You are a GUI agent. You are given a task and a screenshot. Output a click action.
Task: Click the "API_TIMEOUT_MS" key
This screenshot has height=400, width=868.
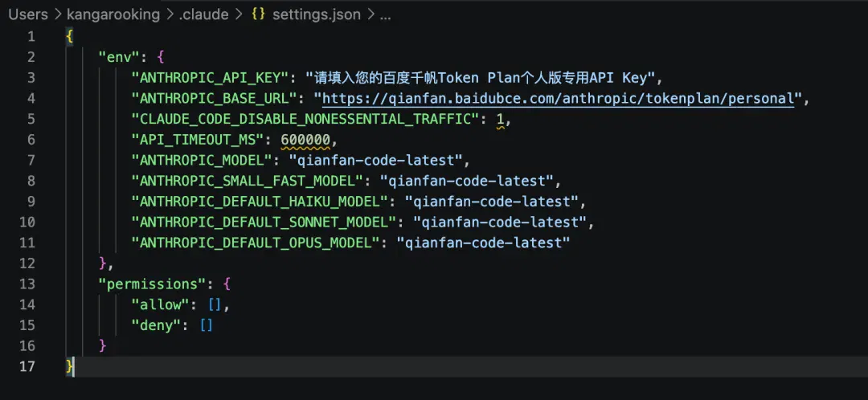click(199, 140)
